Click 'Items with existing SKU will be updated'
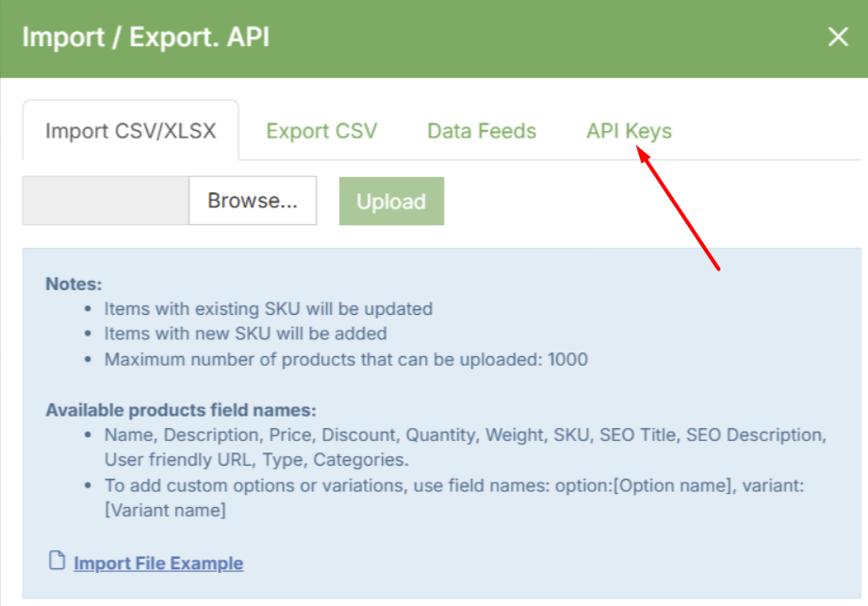Screen dimensions: 868x606 (269, 309)
